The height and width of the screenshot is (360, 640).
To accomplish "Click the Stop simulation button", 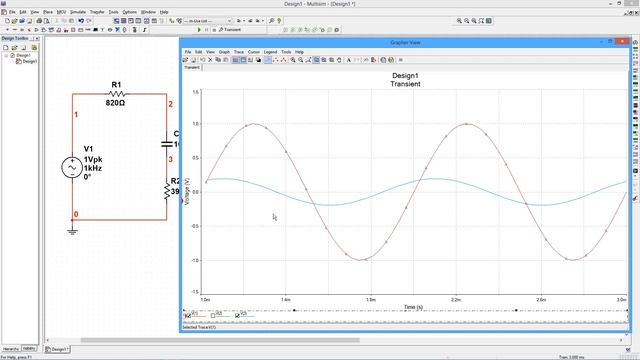I will [x=213, y=30].
